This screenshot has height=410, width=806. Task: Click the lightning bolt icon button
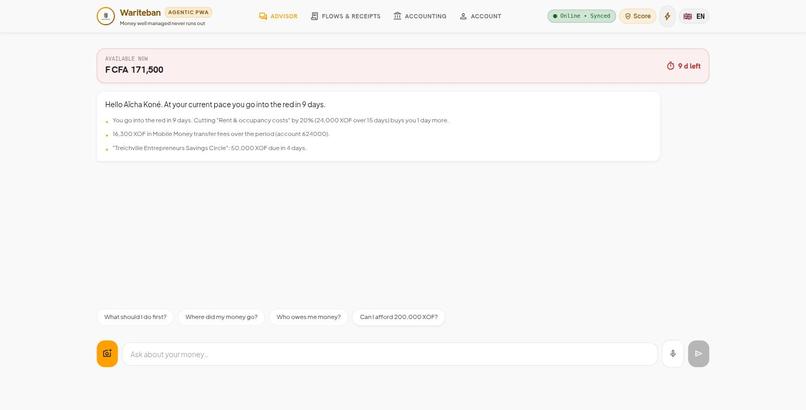pyautogui.click(x=667, y=16)
